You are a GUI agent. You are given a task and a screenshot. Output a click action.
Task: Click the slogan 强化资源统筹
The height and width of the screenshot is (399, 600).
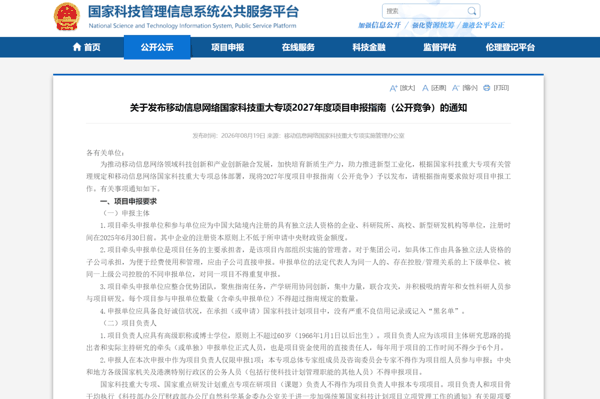click(433, 25)
